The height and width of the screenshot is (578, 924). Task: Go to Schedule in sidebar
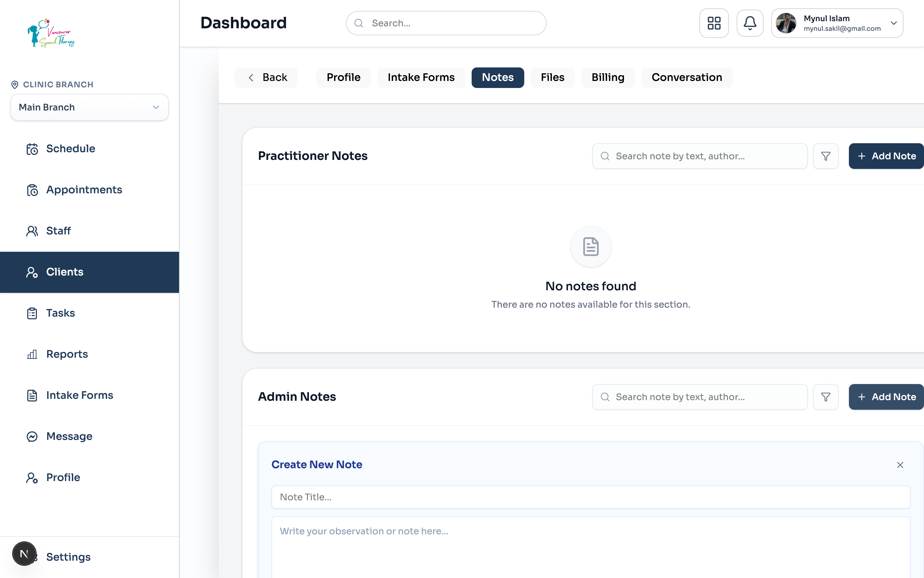[x=89, y=149]
